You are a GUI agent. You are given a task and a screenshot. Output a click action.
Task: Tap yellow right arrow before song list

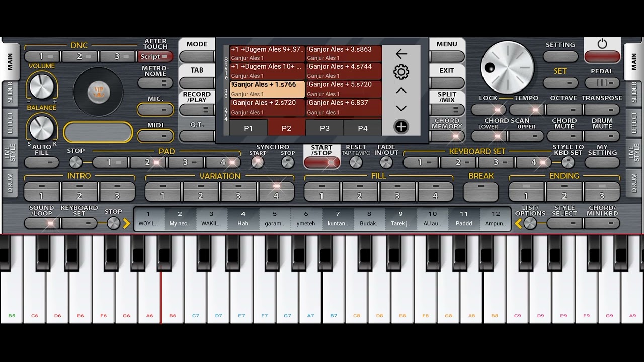click(x=126, y=224)
